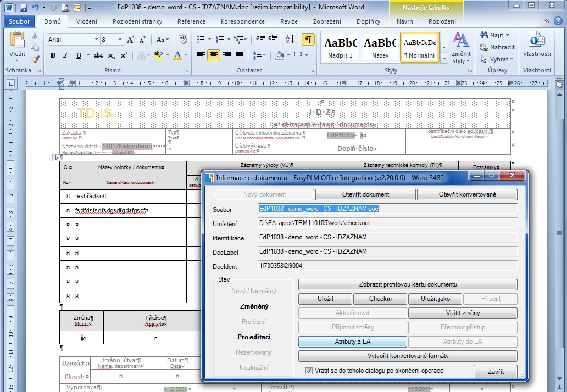Viewport: 567px width, 392px height.
Task: Click the Undo icon in Quick Access Toolbar
Action: 35,7
